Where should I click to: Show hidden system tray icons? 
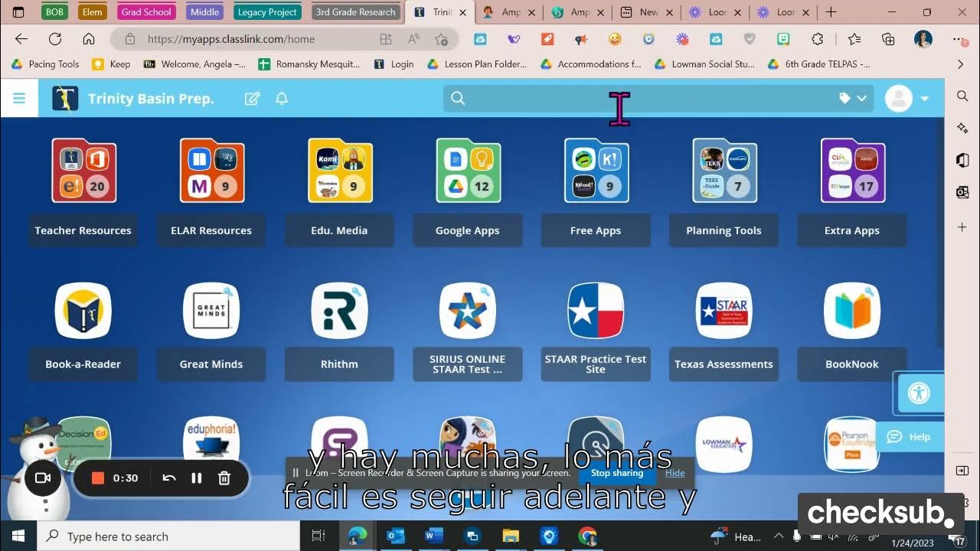(x=779, y=536)
